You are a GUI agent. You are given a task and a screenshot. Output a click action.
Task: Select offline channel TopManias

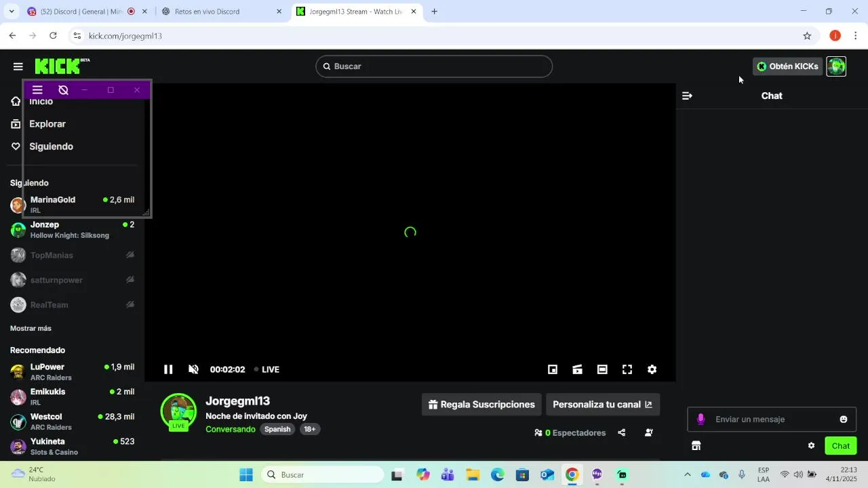[x=72, y=255]
